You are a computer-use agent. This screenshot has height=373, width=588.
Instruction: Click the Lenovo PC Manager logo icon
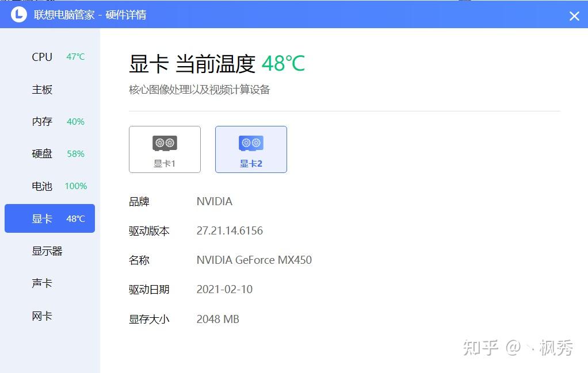19,14
